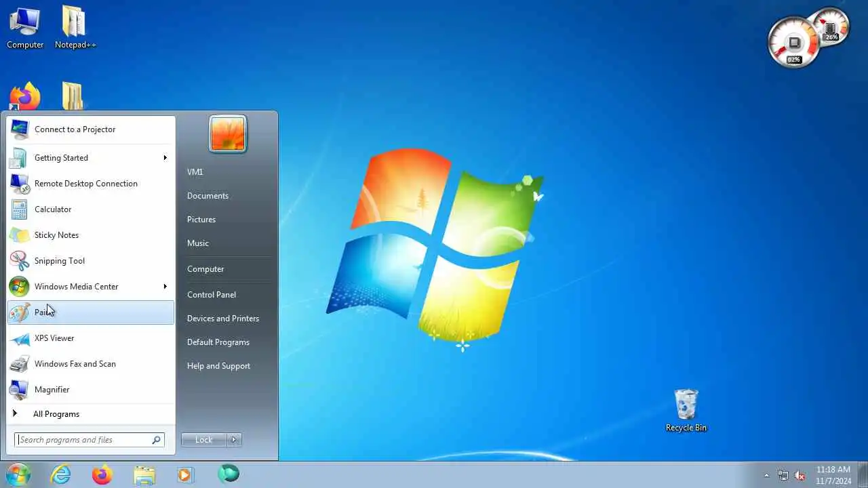This screenshot has height=488, width=868.
Task: Open Windows Media Player on taskbar
Action: point(185,475)
